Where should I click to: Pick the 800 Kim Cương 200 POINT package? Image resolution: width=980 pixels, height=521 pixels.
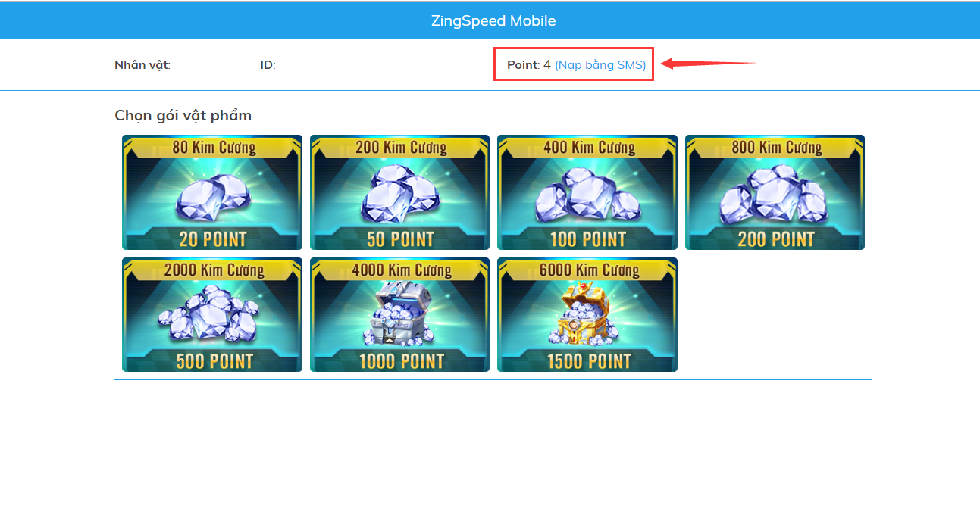click(x=775, y=192)
